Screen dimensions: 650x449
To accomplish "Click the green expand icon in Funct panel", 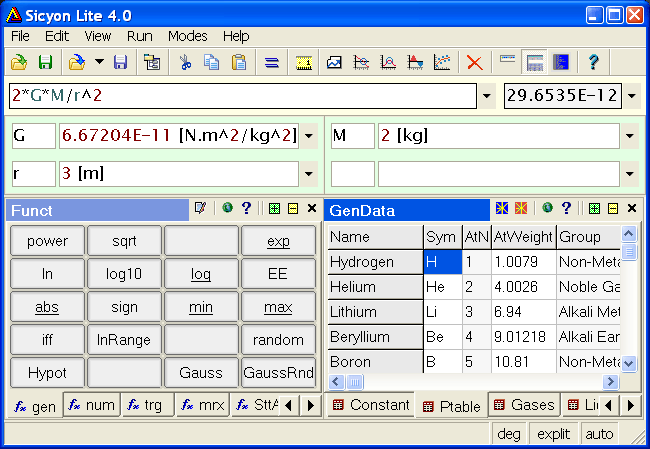I will pos(274,208).
